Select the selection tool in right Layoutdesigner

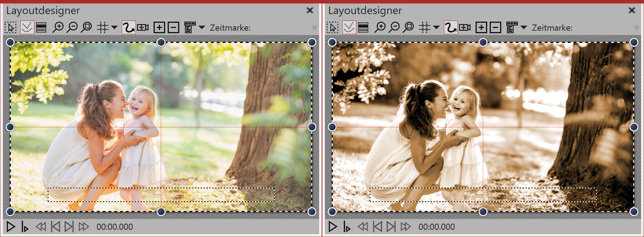(x=332, y=27)
